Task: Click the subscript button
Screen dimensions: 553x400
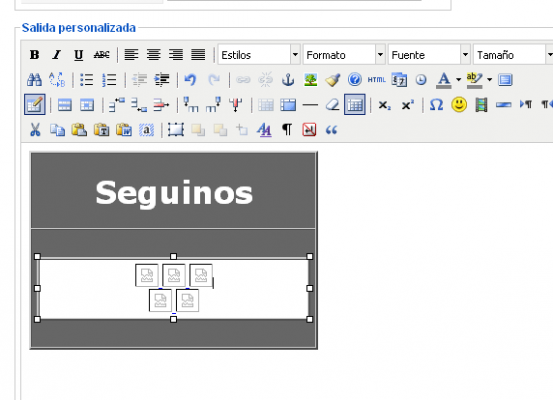Action: pyautogui.click(x=384, y=105)
